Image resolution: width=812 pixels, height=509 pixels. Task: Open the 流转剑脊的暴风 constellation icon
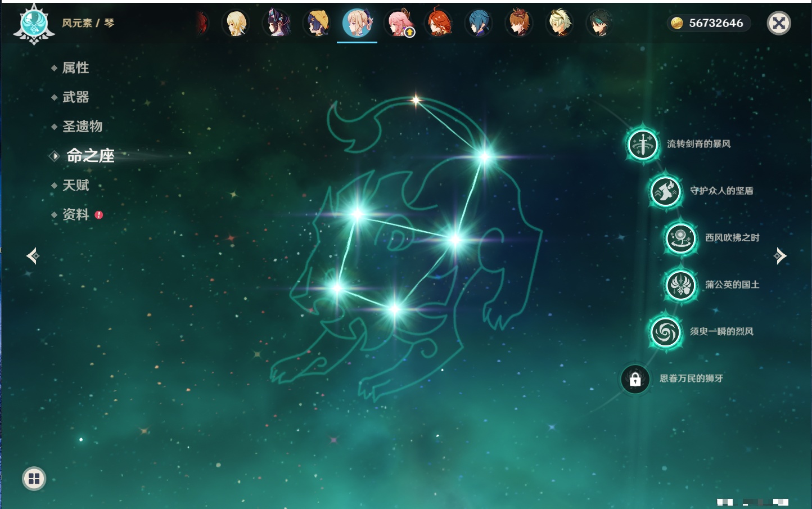pyautogui.click(x=643, y=145)
